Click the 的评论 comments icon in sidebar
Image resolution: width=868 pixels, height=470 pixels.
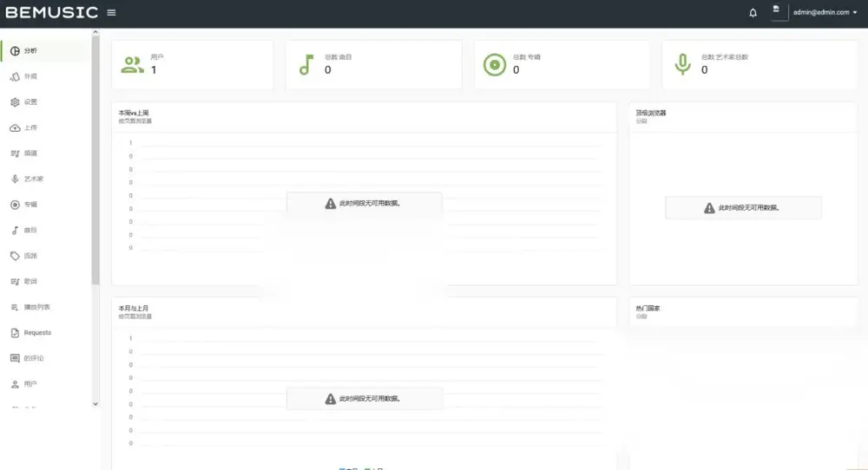click(15, 358)
